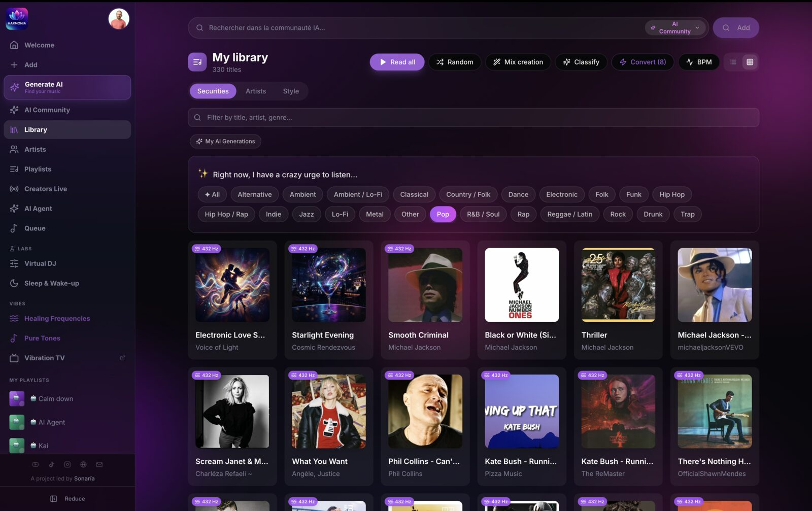
Task: Switch to the Artists tab
Action: [256, 91]
